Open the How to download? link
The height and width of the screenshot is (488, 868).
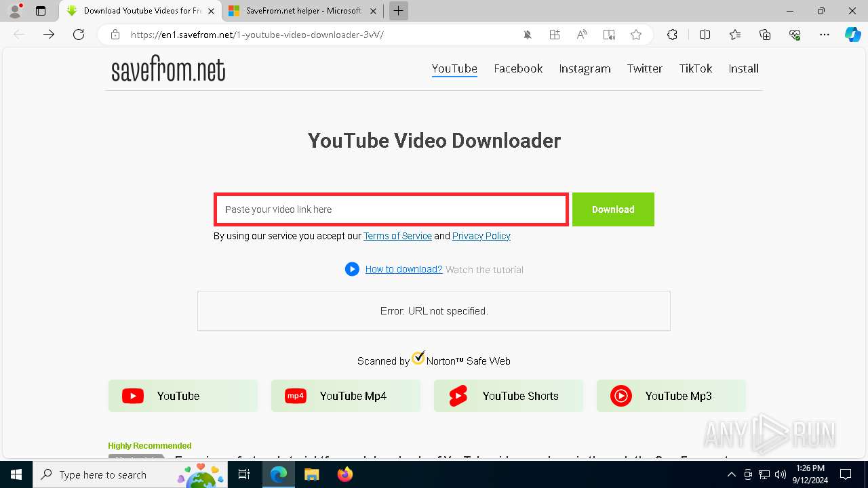(x=403, y=269)
